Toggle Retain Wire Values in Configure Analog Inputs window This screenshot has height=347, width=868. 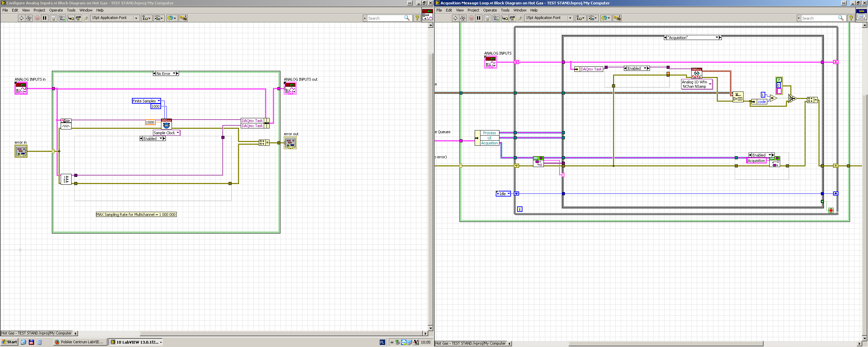(62, 18)
